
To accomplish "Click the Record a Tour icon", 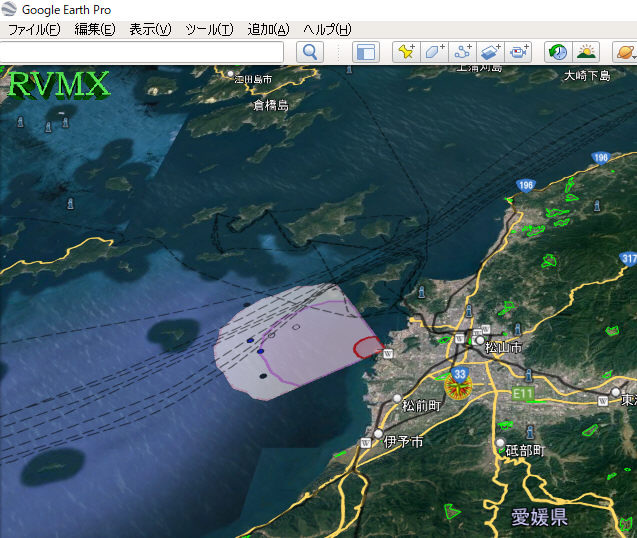I will click(518, 52).
